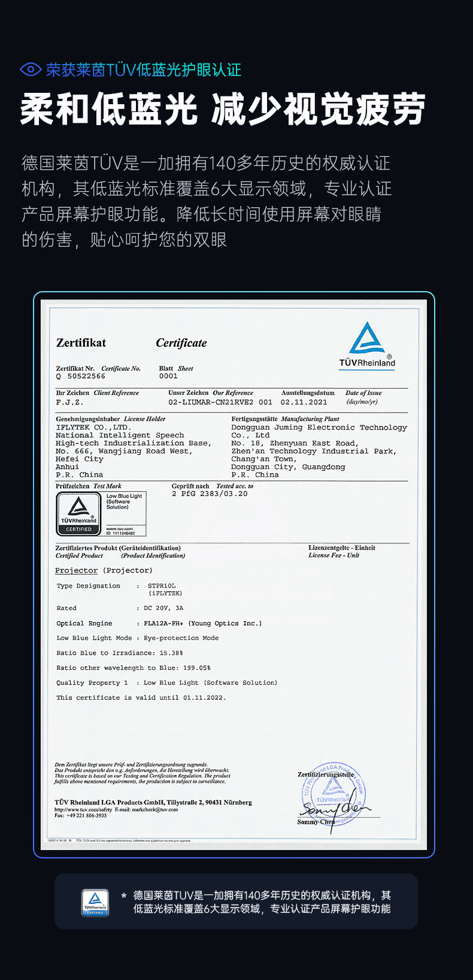
Task: Click the Eye-protection Mode value
Action: point(181,638)
